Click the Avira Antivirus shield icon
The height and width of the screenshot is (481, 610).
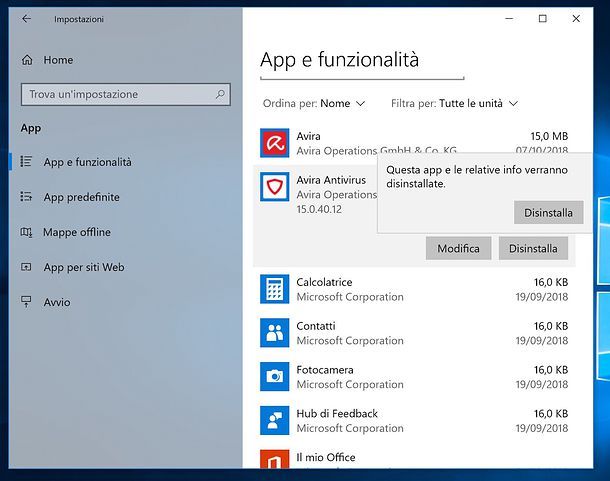tap(275, 187)
